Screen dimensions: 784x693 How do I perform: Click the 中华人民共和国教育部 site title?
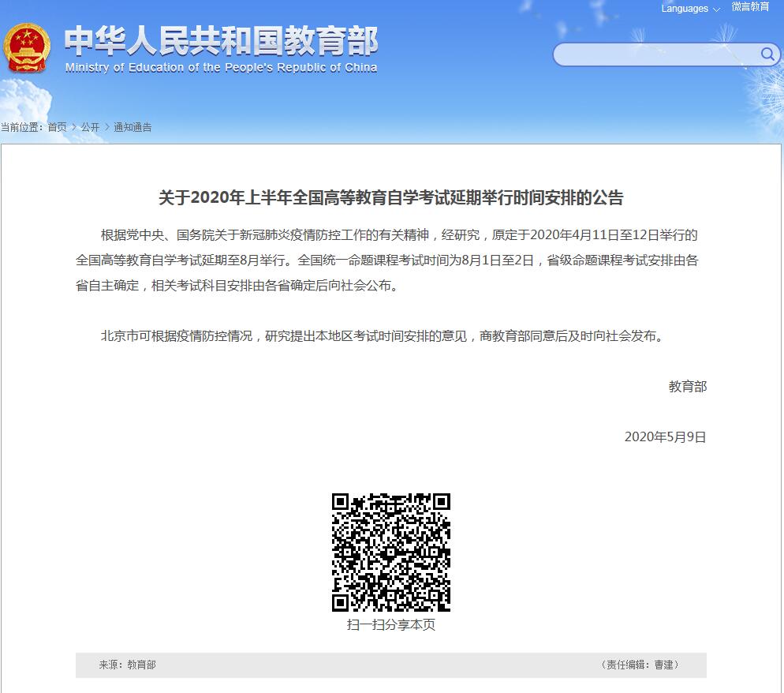(221, 40)
